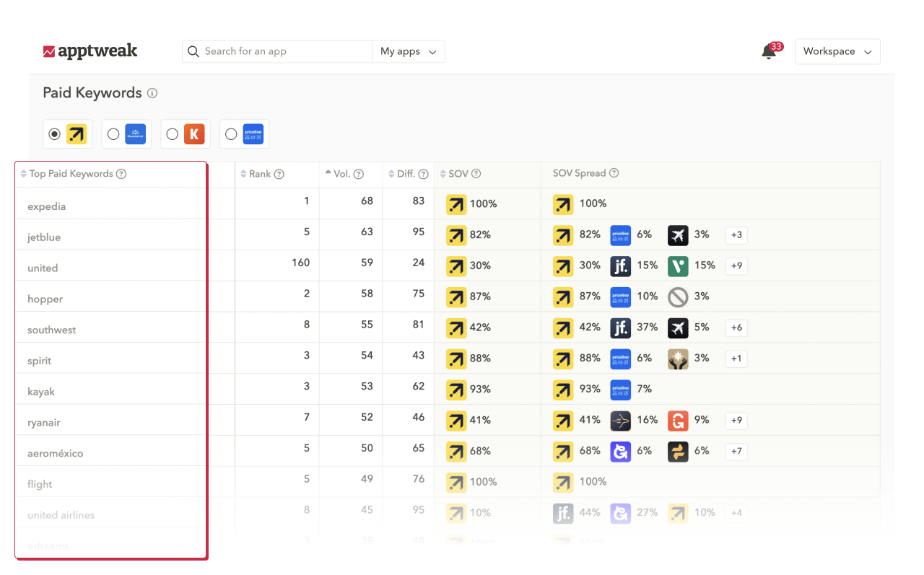Expand +9 more apps in united row
This screenshot has height=575, width=924.
[x=736, y=266]
